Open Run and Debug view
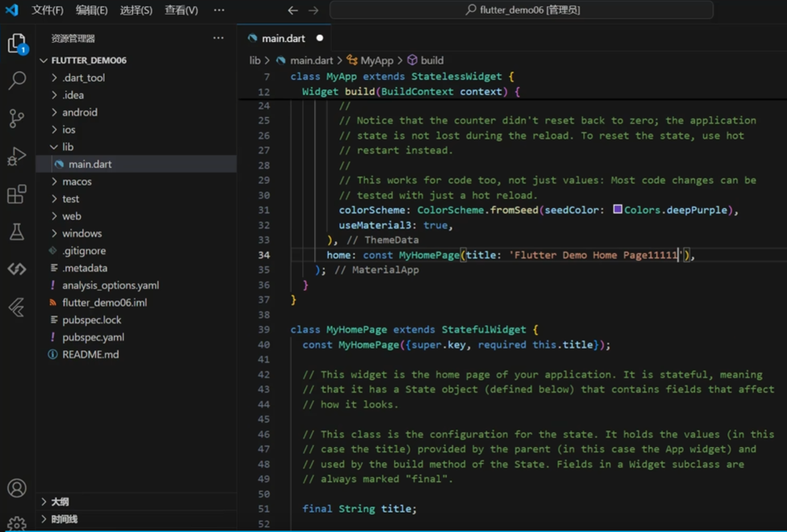The width and height of the screenshot is (787, 532). pyautogui.click(x=17, y=156)
